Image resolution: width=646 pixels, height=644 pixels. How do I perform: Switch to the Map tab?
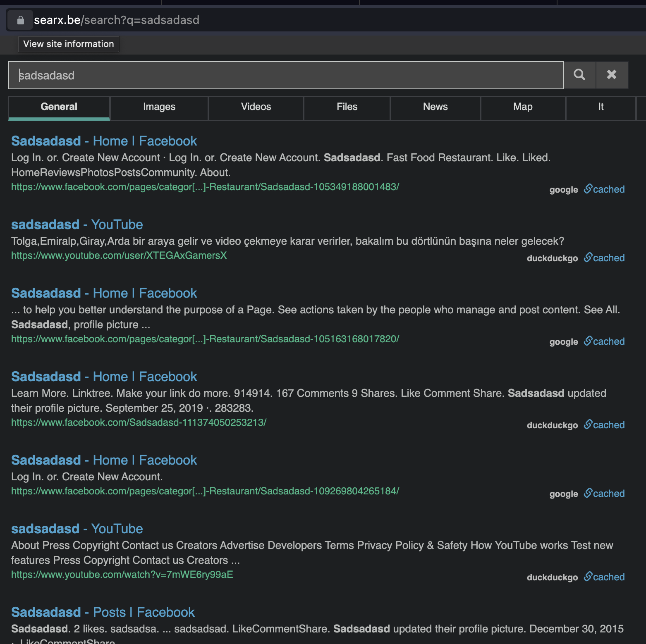pos(522,107)
